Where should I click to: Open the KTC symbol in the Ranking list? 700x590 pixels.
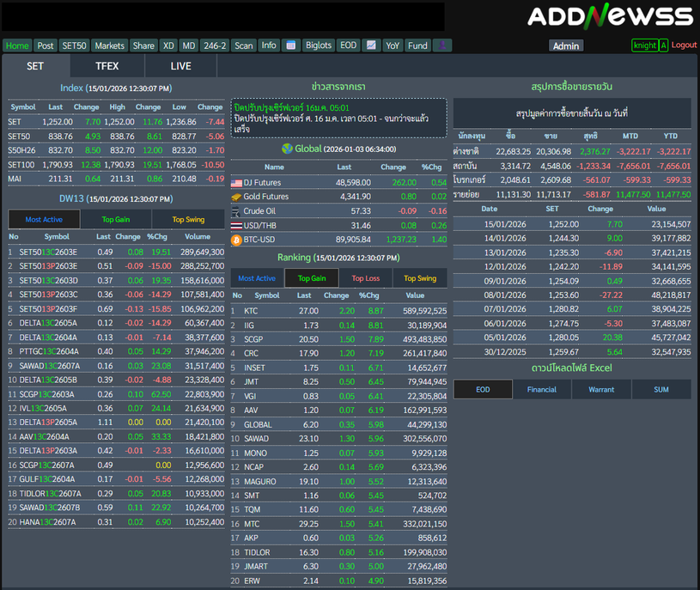251,311
